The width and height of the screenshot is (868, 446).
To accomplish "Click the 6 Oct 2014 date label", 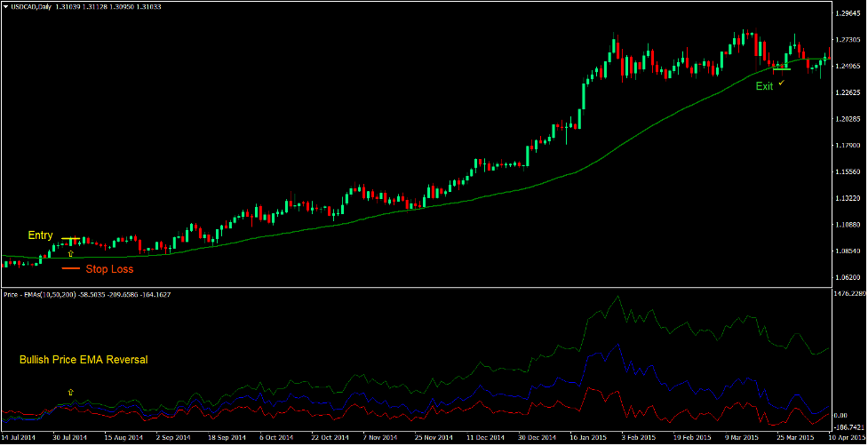I will tap(276, 437).
